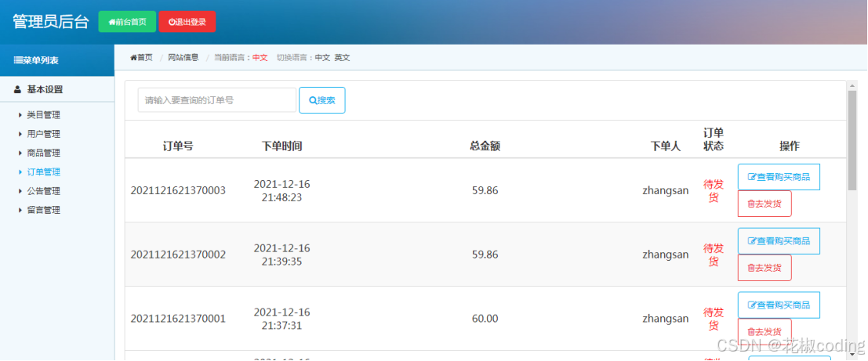The image size is (868, 361).
Task: Click the 菜单列表 list icon header
Action: 36,60
